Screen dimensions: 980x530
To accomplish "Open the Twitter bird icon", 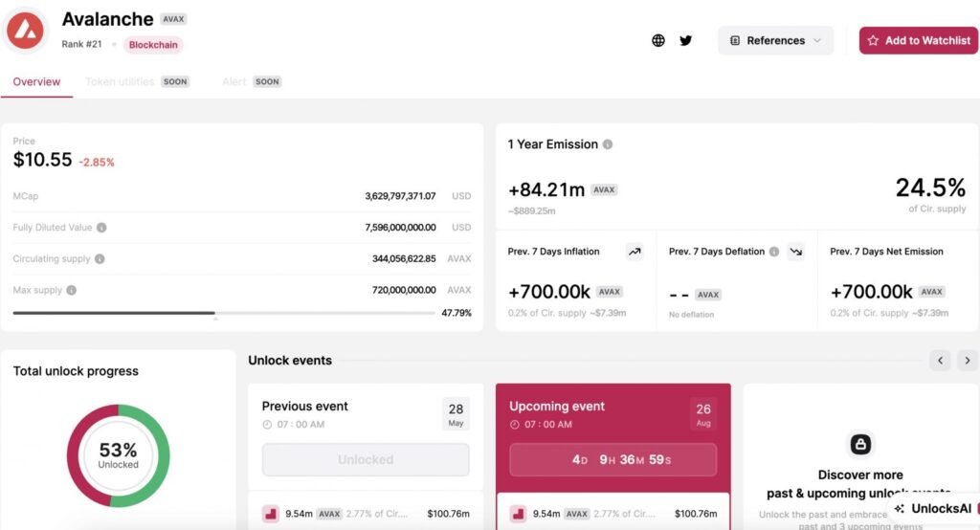I will point(685,40).
